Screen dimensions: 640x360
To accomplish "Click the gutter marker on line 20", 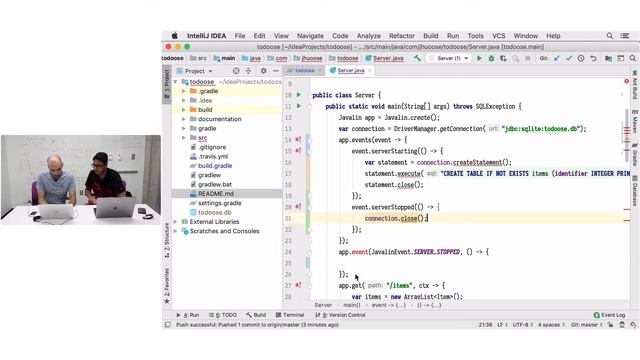I will tap(298, 207).
